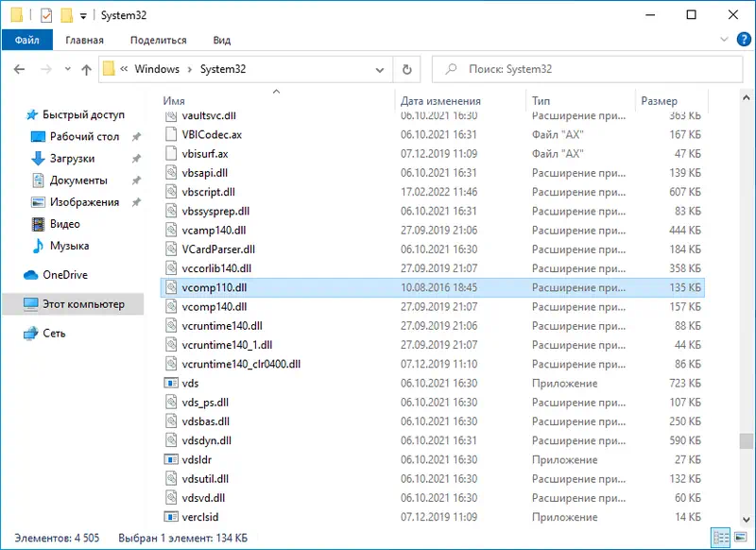Select the file vcruntime140_clr0400.dll
The width and height of the screenshot is (756, 550).
click(432, 364)
